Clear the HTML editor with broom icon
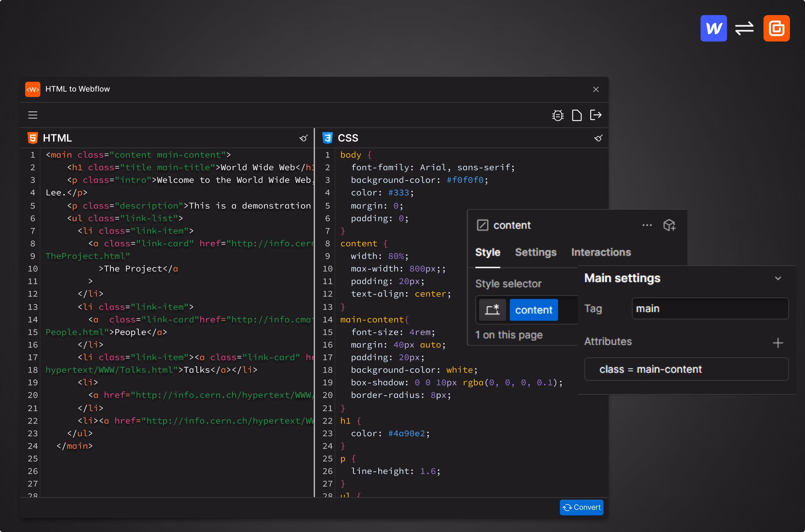 (304, 138)
